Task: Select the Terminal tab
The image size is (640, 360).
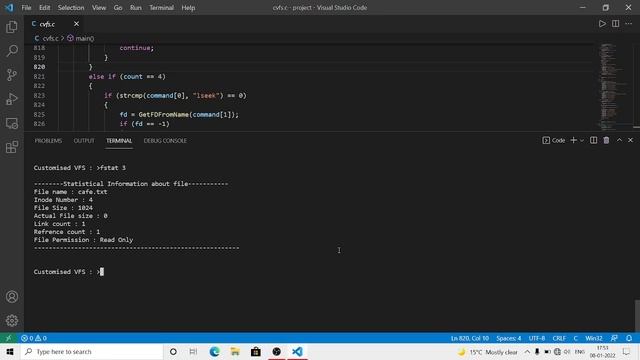Action: click(x=119, y=140)
